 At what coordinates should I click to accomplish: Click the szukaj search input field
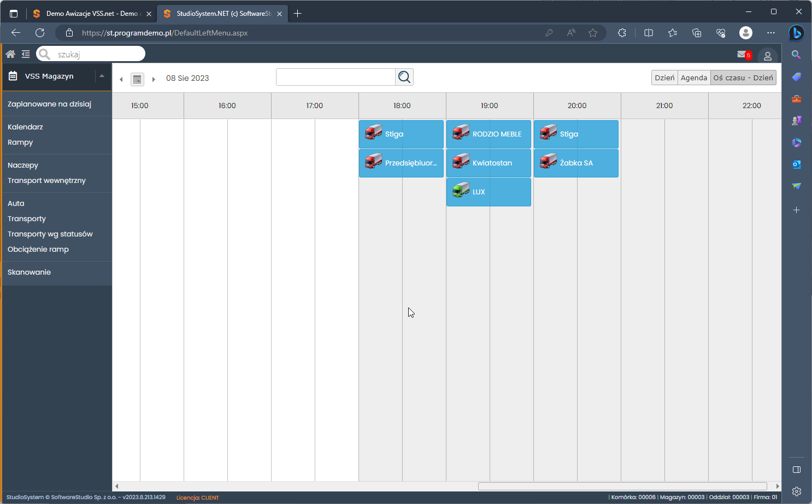coord(98,54)
